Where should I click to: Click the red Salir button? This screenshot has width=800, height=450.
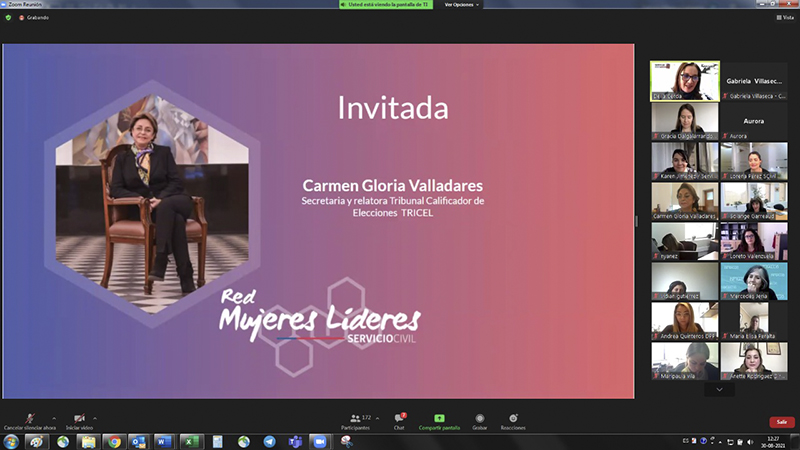pyautogui.click(x=782, y=422)
